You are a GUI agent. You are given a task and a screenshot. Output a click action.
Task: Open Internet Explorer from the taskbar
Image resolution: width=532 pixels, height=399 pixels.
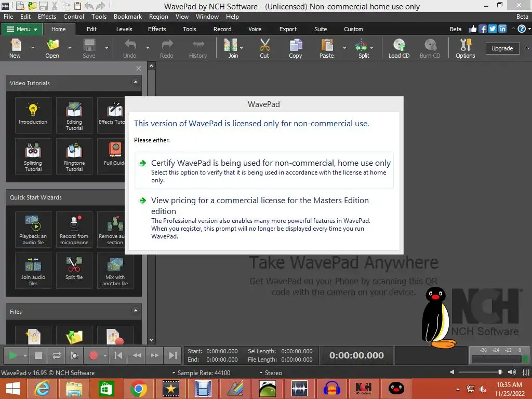[x=43, y=389]
